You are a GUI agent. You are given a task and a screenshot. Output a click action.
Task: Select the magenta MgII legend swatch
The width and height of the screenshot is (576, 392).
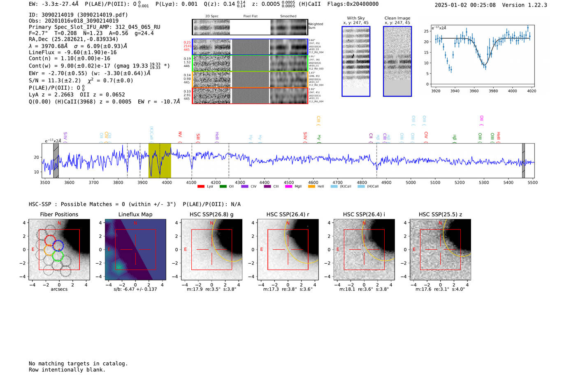[288, 186]
